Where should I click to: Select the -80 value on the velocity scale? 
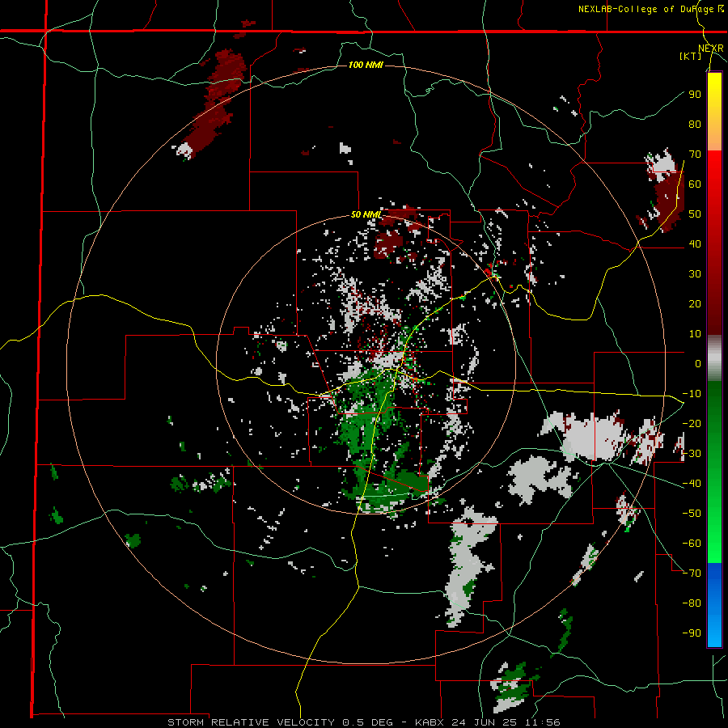pyautogui.click(x=692, y=603)
